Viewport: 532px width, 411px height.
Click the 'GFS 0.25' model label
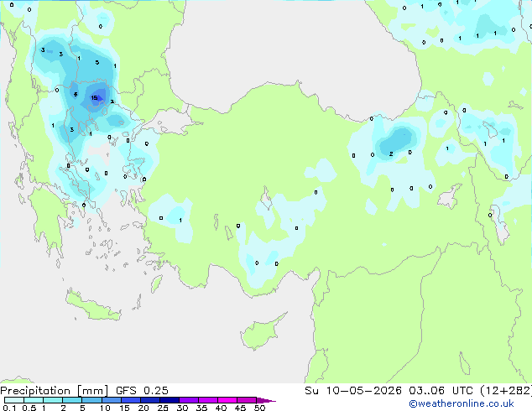coord(142,391)
